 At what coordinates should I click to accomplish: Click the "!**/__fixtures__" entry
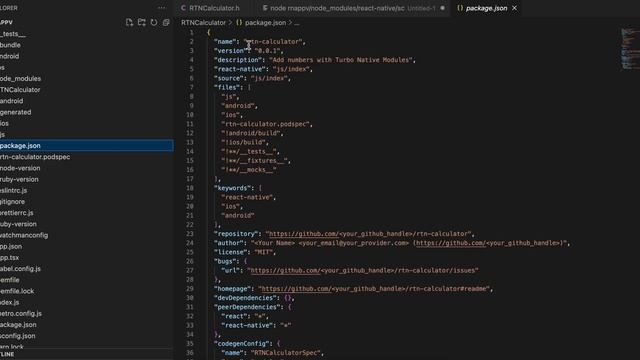coord(255,161)
